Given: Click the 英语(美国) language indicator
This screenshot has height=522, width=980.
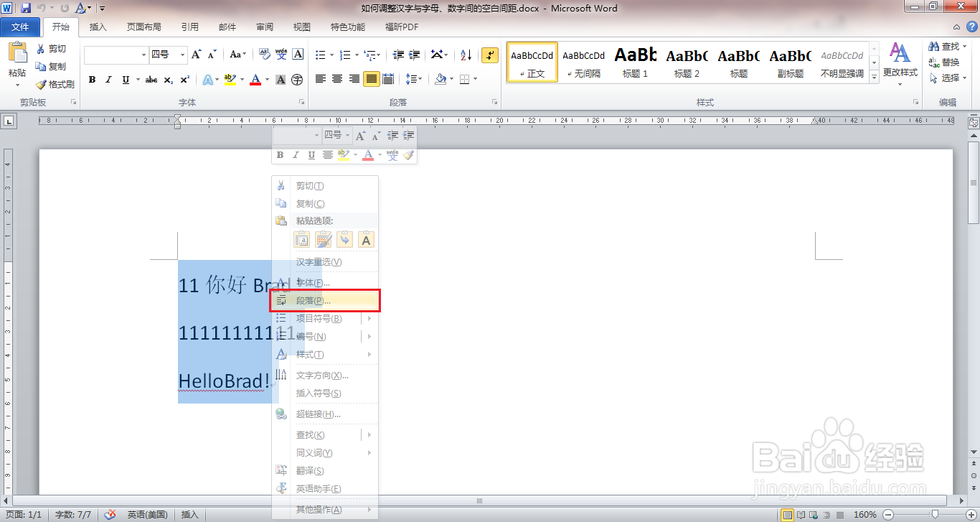Looking at the screenshot, I should point(147,515).
